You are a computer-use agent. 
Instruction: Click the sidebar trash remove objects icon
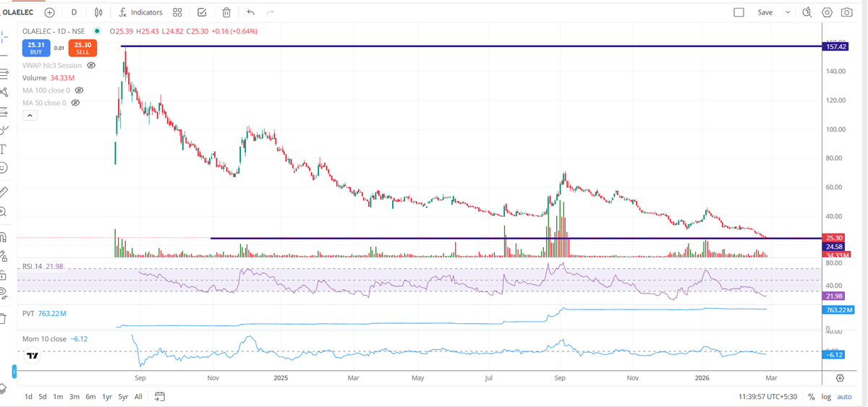click(x=3, y=317)
